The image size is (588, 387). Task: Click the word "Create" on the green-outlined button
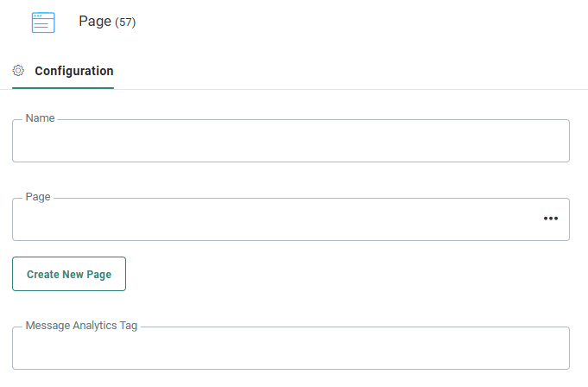point(43,274)
